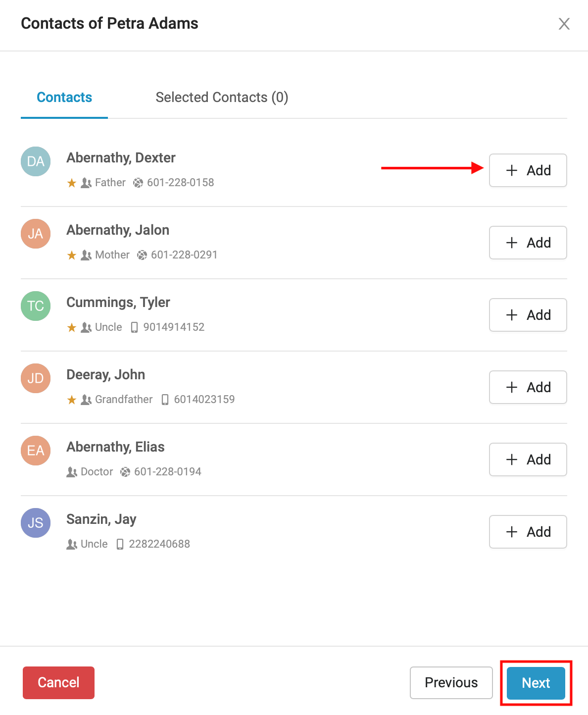Go back with the Previous button
588x715 pixels.
[451, 683]
